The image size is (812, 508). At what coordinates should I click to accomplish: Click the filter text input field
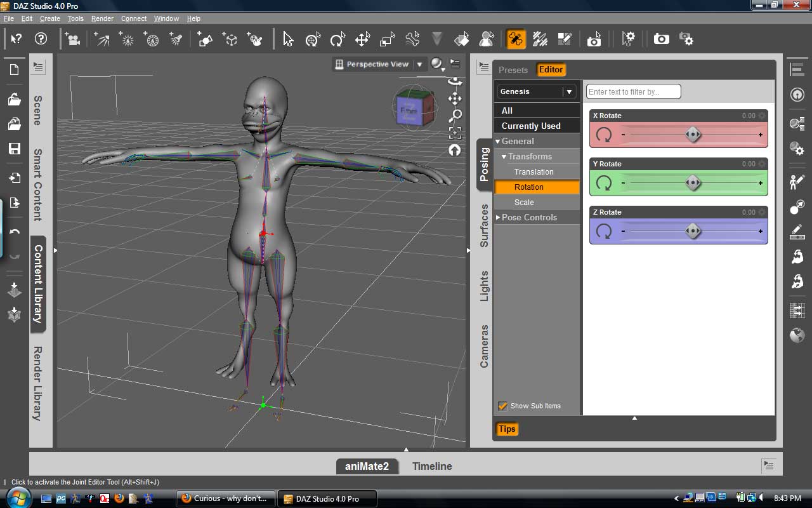click(x=633, y=91)
